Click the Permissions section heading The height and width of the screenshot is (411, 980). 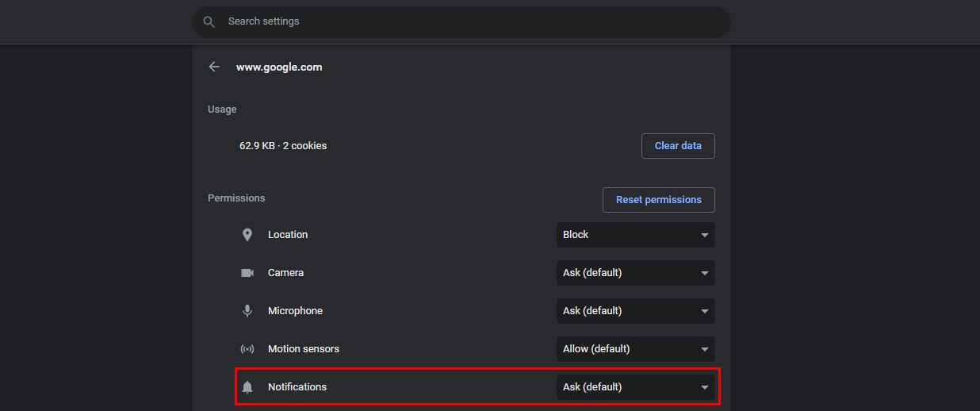tap(236, 198)
